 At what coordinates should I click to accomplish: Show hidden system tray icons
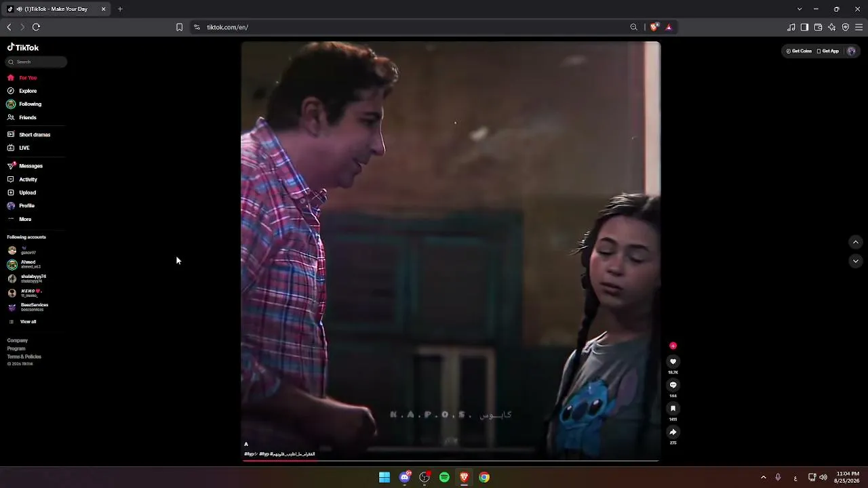(763, 477)
